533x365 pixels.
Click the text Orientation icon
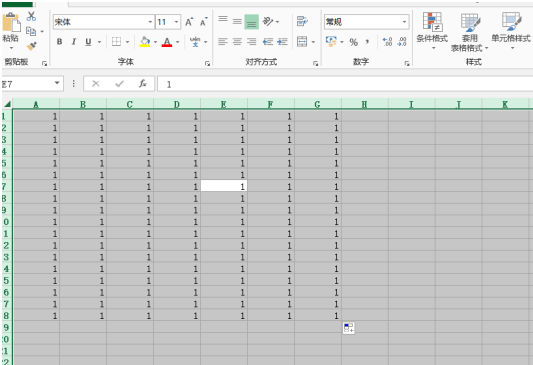pyautogui.click(x=268, y=22)
